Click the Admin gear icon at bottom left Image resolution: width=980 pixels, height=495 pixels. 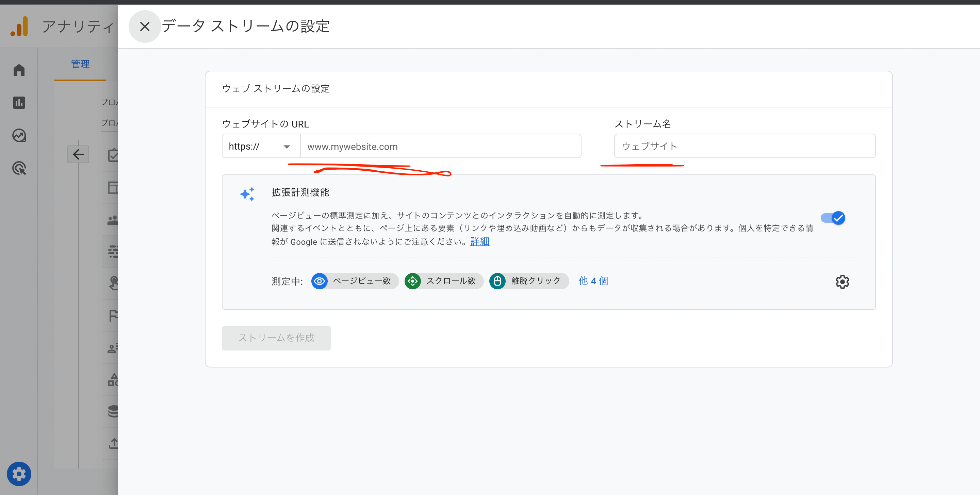tap(19, 474)
